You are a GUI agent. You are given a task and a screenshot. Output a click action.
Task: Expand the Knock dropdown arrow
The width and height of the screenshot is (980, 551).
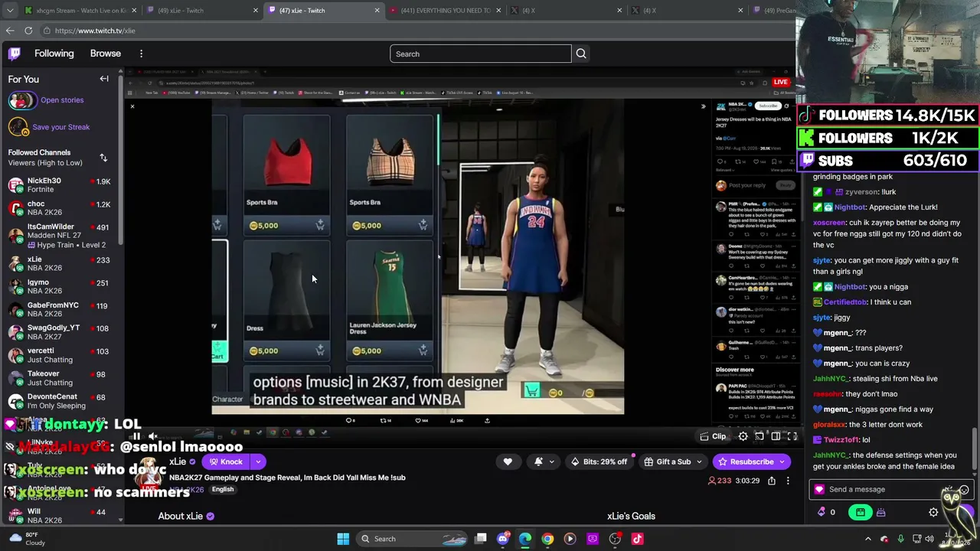click(x=258, y=461)
